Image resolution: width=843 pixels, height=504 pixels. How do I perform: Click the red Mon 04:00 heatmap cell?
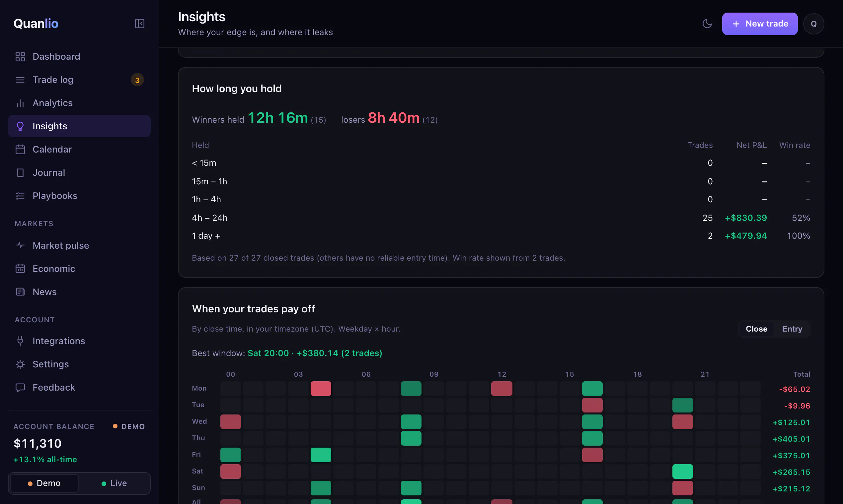pyautogui.click(x=321, y=389)
